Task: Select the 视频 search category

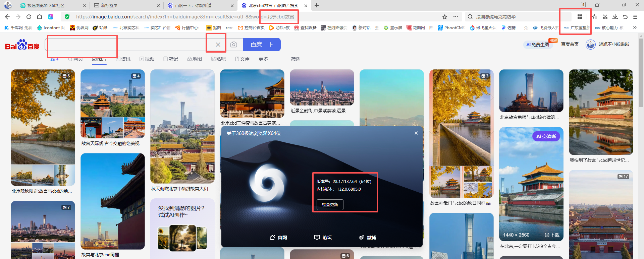Action: pos(147,59)
